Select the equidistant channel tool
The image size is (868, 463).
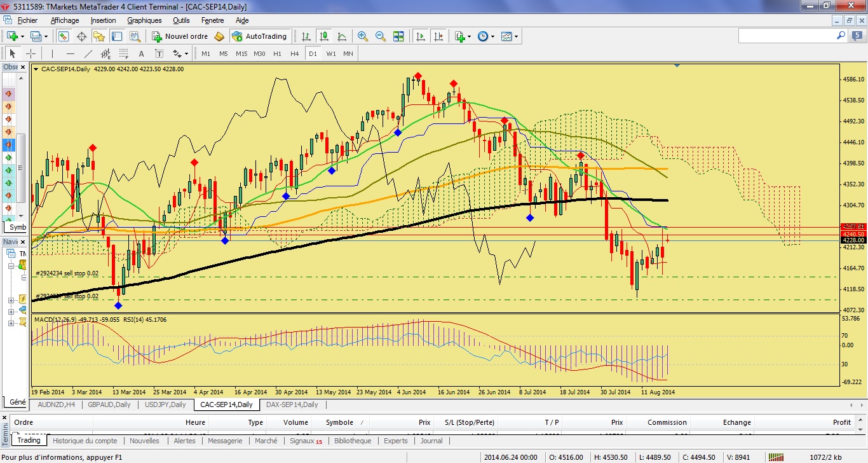coord(105,53)
